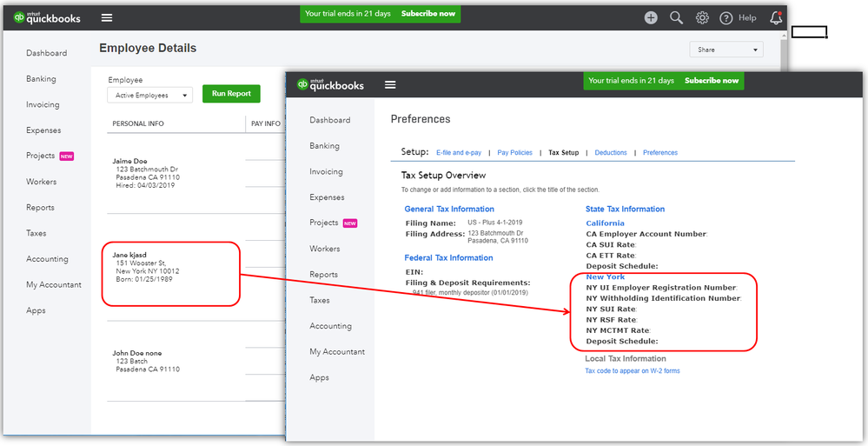The image size is (868, 446).
Task: Open the E-file and e-pay tab
Action: tap(459, 152)
